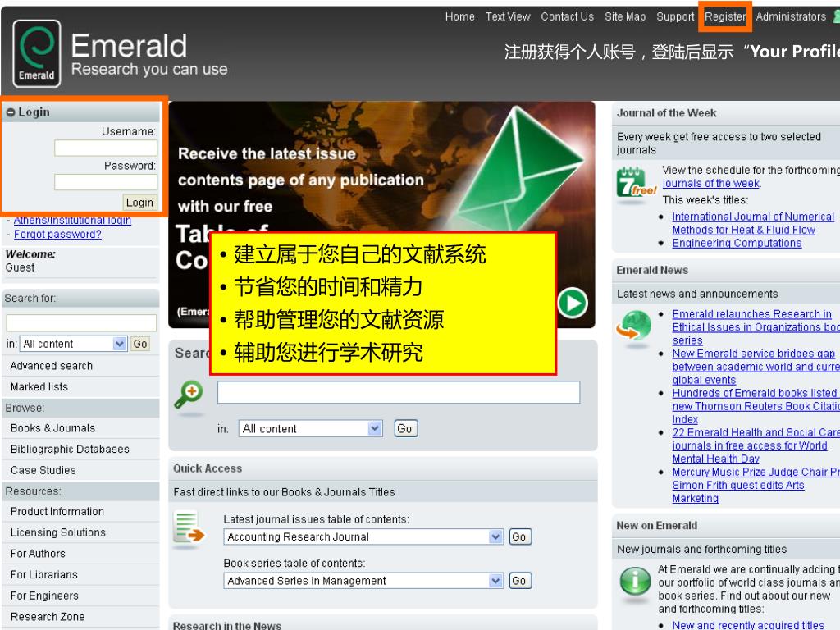Open Marked lists in sidebar

tap(39, 387)
